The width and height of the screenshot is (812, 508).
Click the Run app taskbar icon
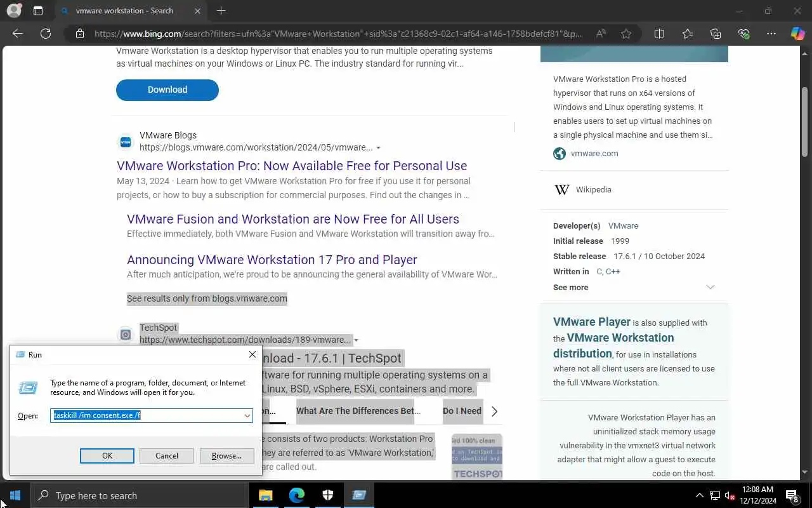[359, 495]
